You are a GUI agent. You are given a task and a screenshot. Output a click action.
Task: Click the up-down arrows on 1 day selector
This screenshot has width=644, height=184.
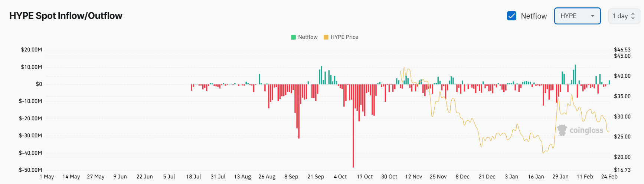(633, 16)
